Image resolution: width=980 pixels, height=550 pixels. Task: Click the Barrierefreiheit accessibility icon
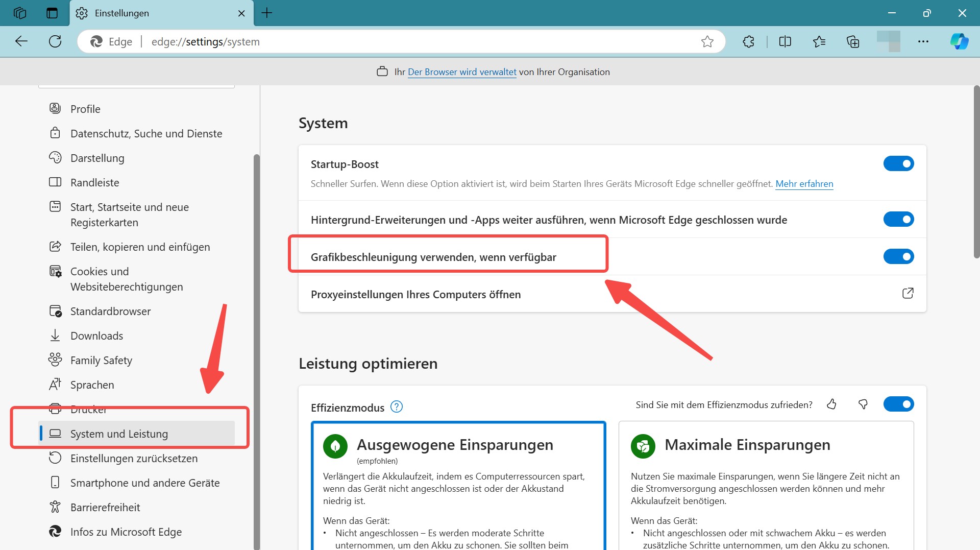pyautogui.click(x=55, y=507)
